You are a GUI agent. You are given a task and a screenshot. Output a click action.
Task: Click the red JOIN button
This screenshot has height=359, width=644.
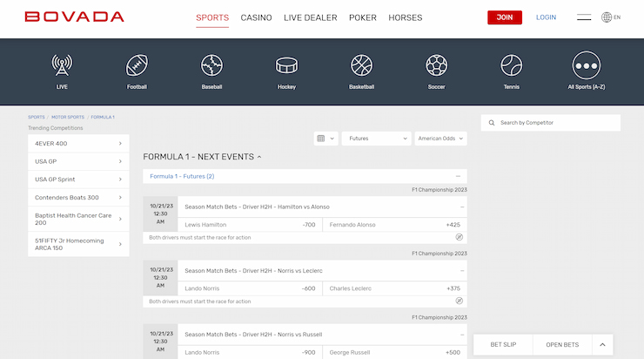tap(505, 17)
